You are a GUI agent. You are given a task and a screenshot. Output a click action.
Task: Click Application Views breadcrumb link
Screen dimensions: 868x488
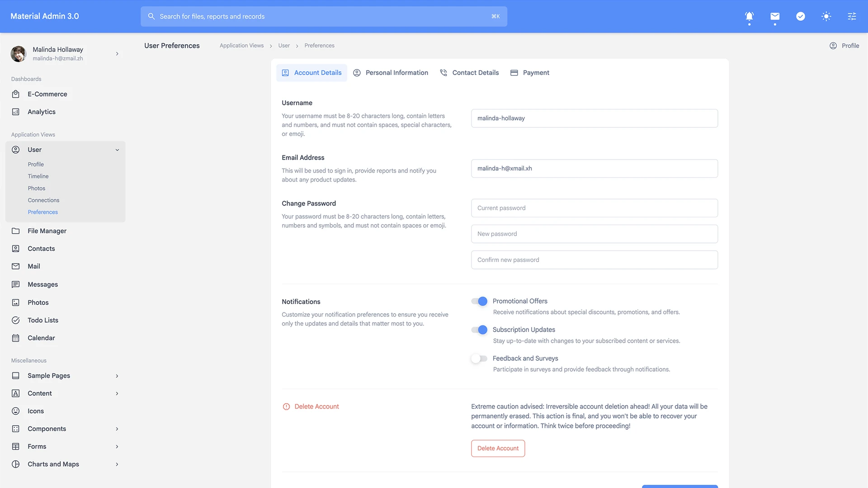click(x=241, y=46)
